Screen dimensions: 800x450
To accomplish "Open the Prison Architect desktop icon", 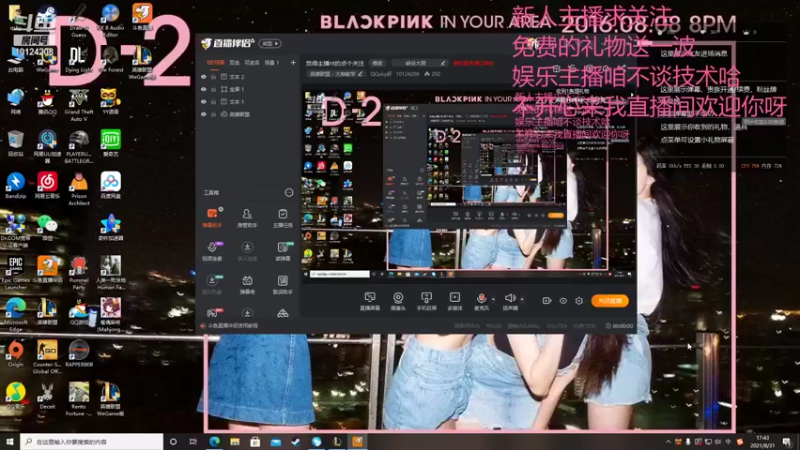I will click(79, 189).
